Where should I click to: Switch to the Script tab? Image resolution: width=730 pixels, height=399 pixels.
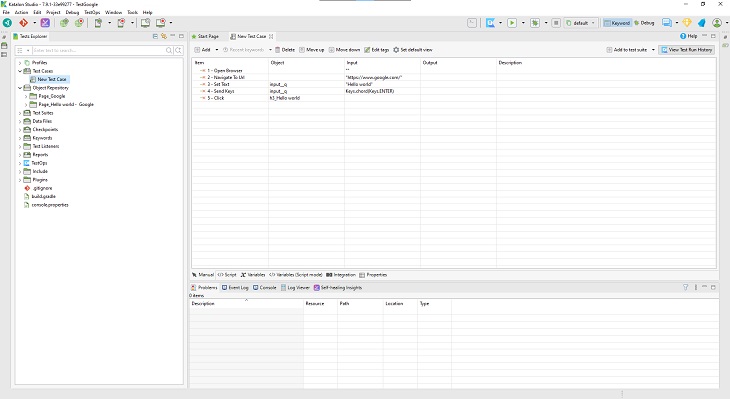[x=227, y=275]
